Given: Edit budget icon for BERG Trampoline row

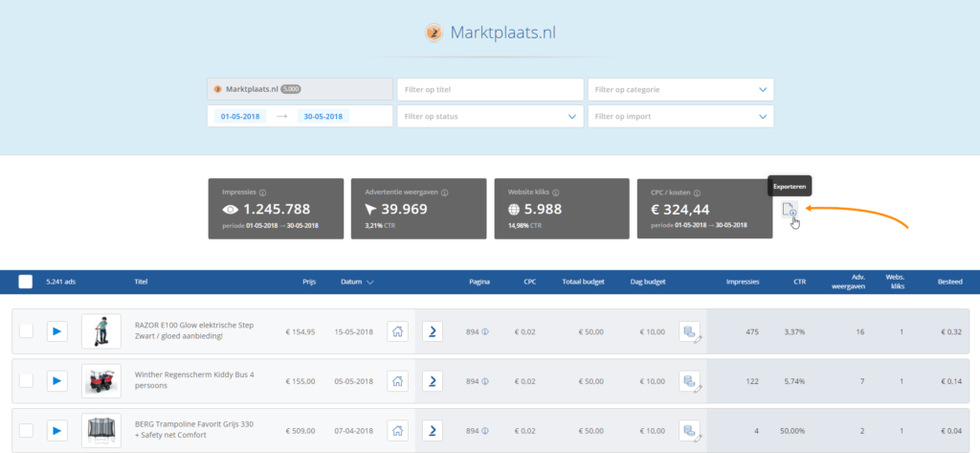Looking at the screenshot, I should tap(689, 430).
